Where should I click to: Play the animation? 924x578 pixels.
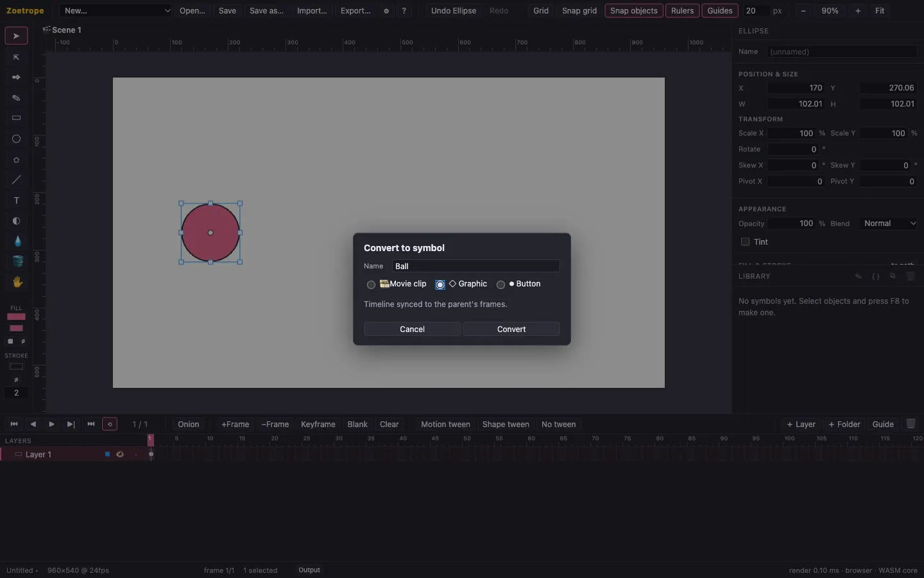click(x=52, y=424)
